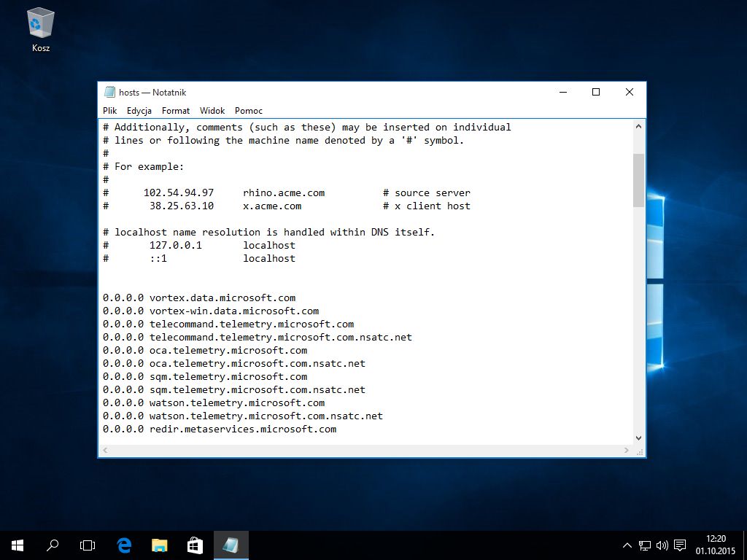Click rhino.acme.com in example line
This screenshot has width=747, height=560.
point(284,192)
